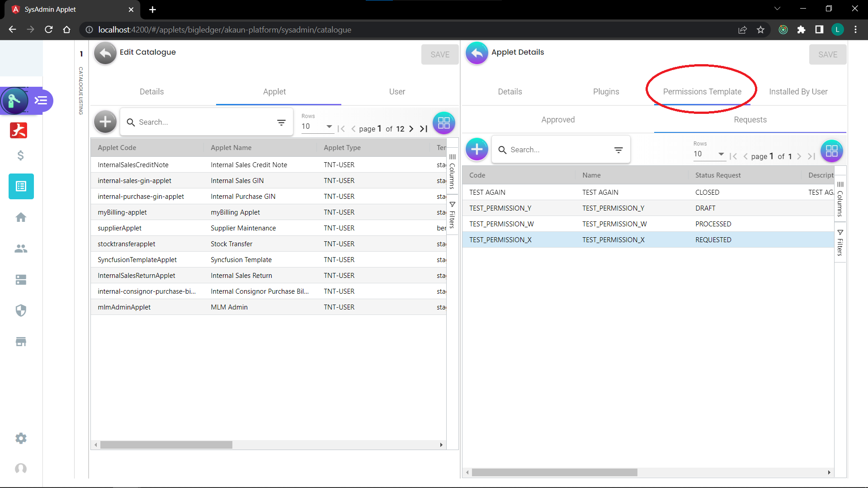
Task: Click the grid view icon in Applet Details
Action: point(831,151)
